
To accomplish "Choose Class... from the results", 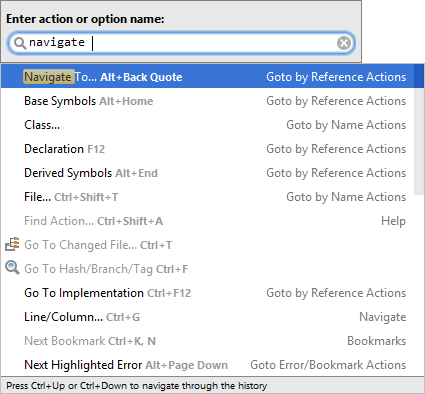I will [208, 125].
